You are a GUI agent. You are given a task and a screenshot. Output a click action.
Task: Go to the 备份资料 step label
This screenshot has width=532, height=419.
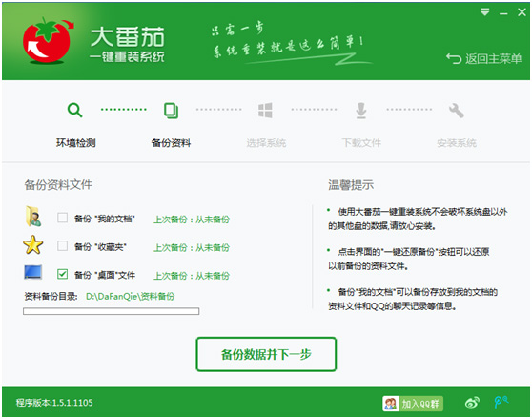[x=171, y=143]
